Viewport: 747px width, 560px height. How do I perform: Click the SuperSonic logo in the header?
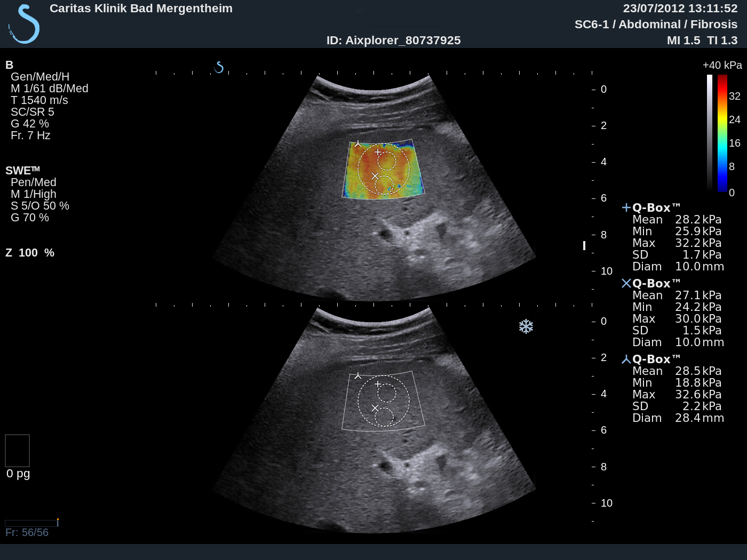tap(25, 25)
